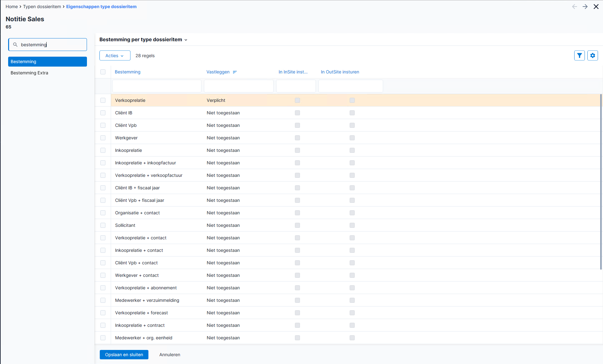The height and width of the screenshot is (364, 603).
Task: Click the Vastleggen column filter field
Action: coord(239,86)
